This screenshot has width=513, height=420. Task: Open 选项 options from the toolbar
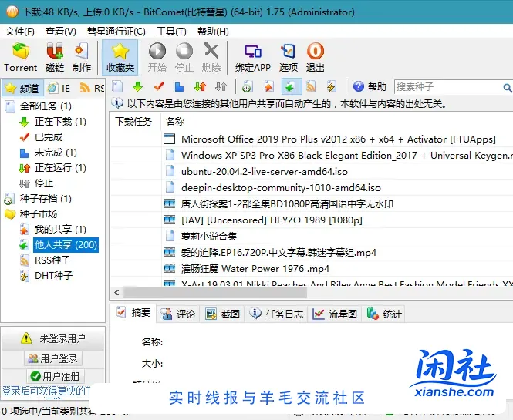point(288,57)
